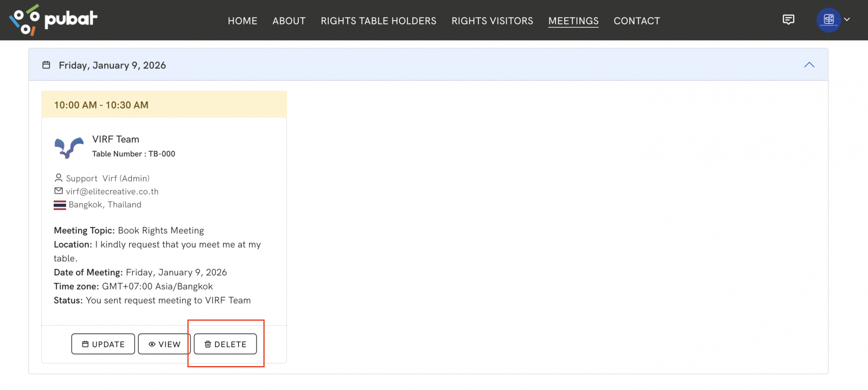Click the Book Rights Meeting topic
This screenshot has width=868, height=390.
pyautogui.click(x=161, y=230)
